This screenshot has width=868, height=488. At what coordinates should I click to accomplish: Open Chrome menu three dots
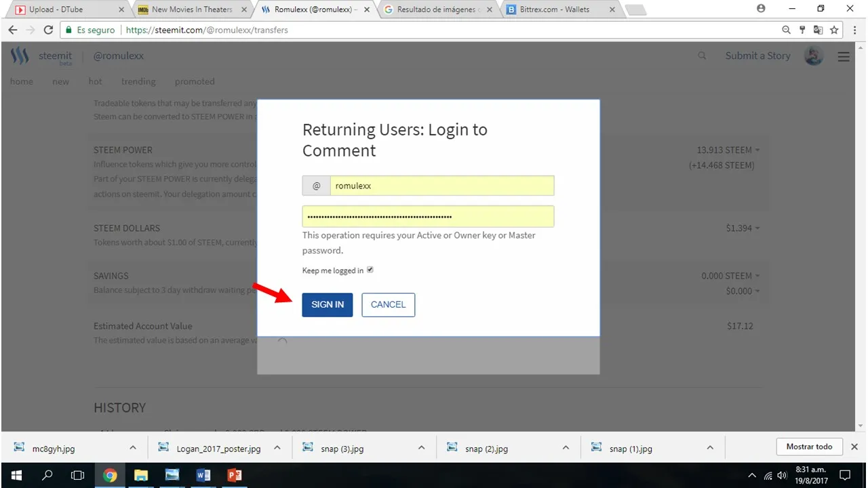pyautogui.click(x=854, y=30)
